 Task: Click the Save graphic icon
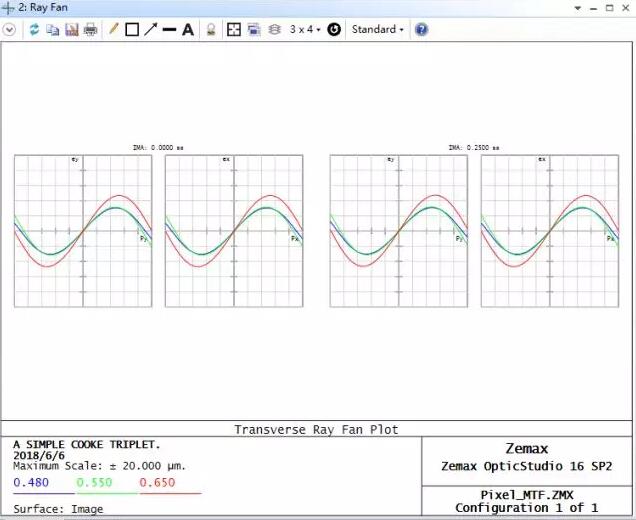point(71,29)
